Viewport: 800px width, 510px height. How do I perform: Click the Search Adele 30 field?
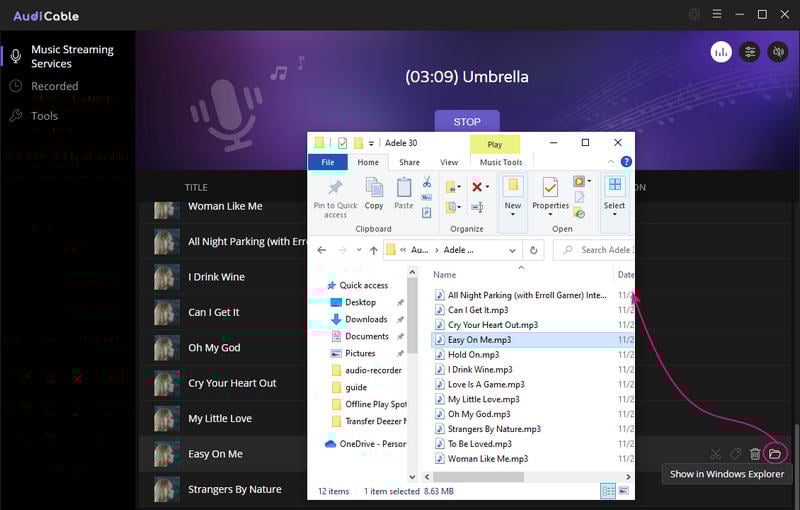click(x=594, y=250)
